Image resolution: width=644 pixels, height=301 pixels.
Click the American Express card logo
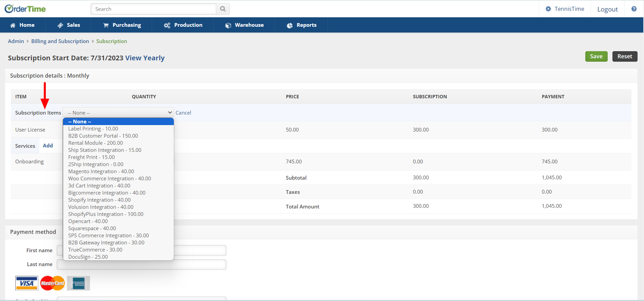pos(78,283)
